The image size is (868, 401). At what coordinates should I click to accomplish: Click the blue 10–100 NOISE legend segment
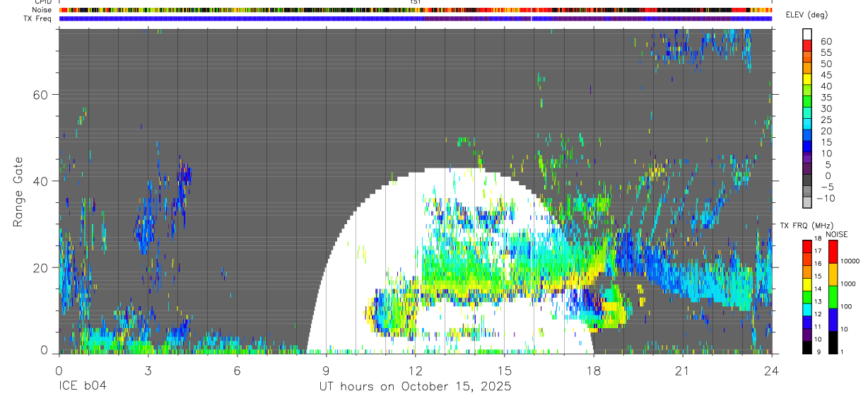[x=833, y=320]
